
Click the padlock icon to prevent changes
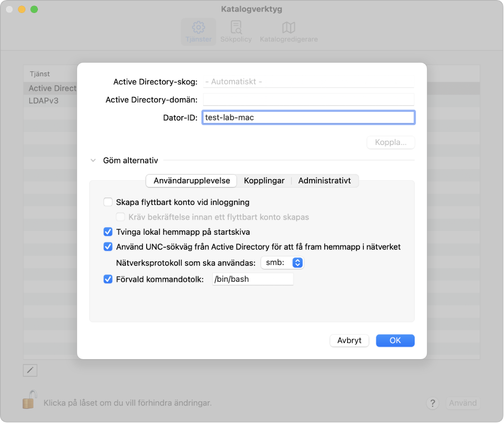point(30,400)
